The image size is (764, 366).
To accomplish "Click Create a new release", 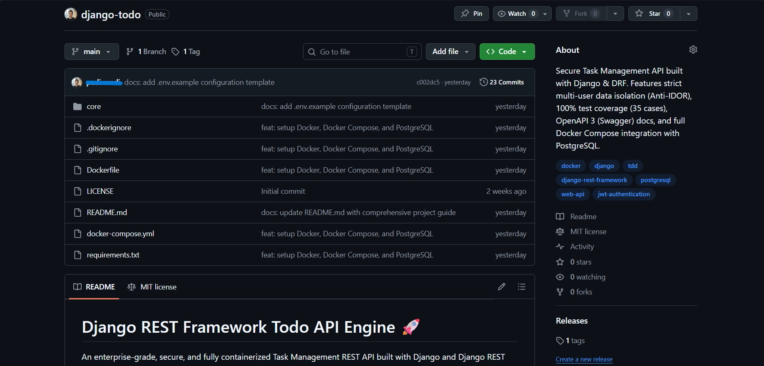I will 584,360.
